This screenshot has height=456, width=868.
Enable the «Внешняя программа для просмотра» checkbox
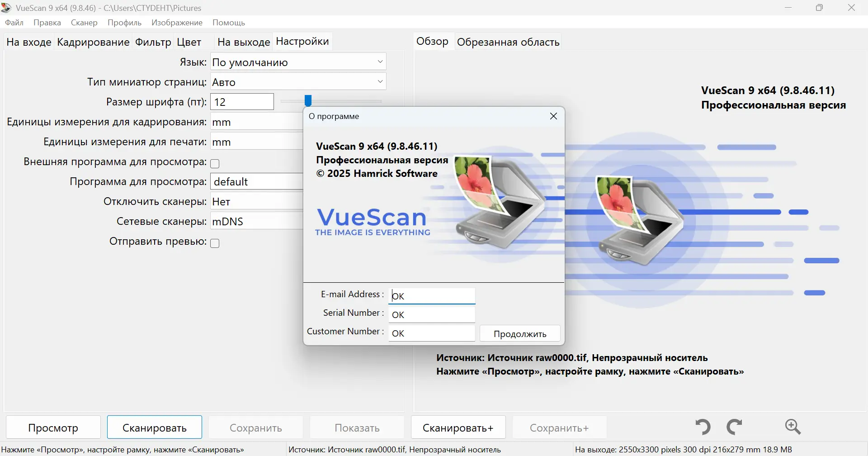click(215, 163)
